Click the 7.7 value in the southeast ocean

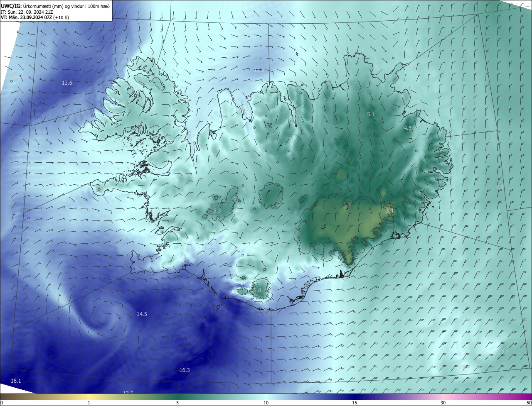(505, 352)
